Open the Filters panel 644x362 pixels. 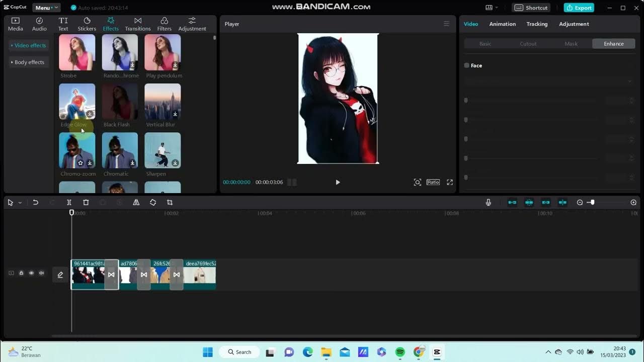pyautogui.click(x=164, y=24)
